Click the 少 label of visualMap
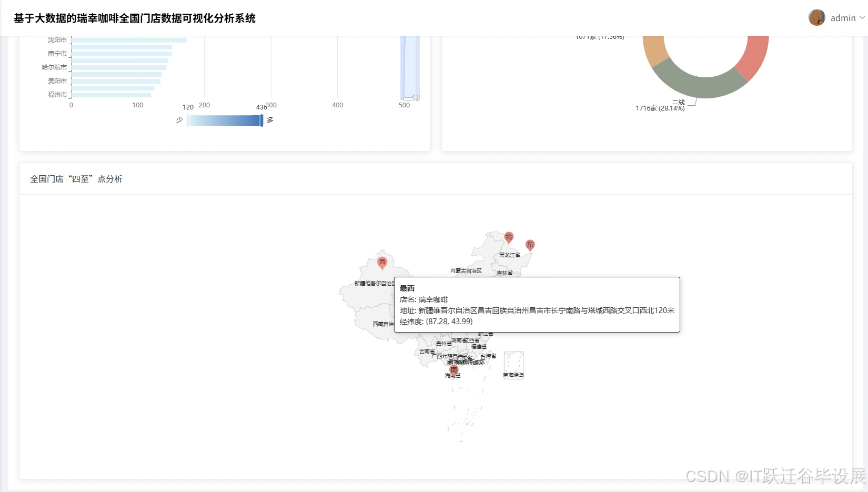Screen dimensions: 868x492 pyautogui.click(x=179, y=120)
